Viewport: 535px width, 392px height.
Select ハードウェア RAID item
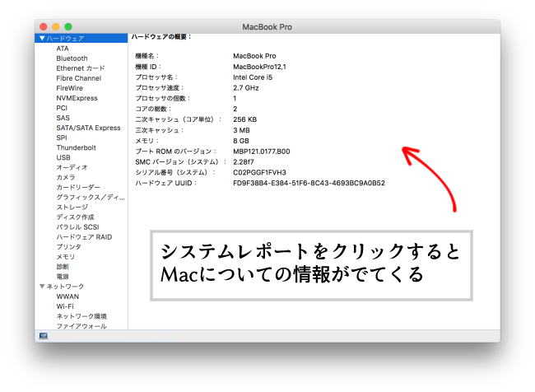(x=84, y=236)
